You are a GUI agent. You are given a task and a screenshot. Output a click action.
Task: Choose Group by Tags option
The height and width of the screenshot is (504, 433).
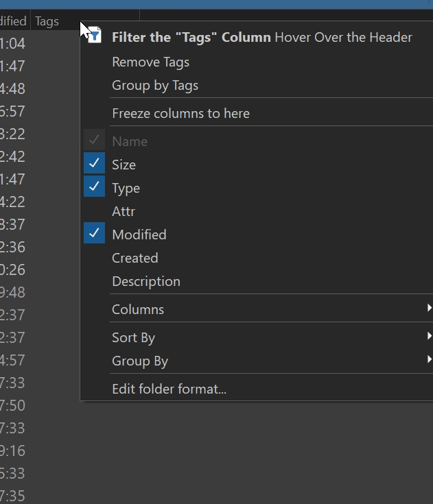coord(154,86)
